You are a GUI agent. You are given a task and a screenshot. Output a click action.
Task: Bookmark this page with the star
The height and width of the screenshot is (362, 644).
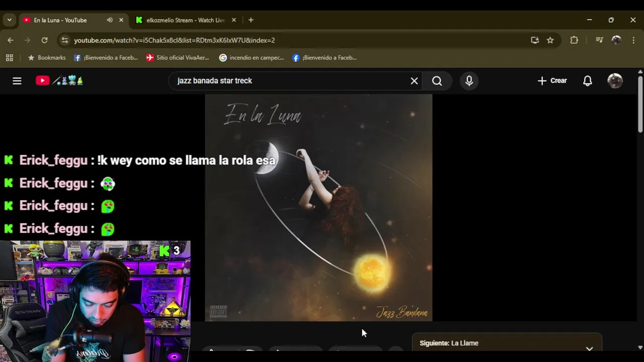click(550, 40)
